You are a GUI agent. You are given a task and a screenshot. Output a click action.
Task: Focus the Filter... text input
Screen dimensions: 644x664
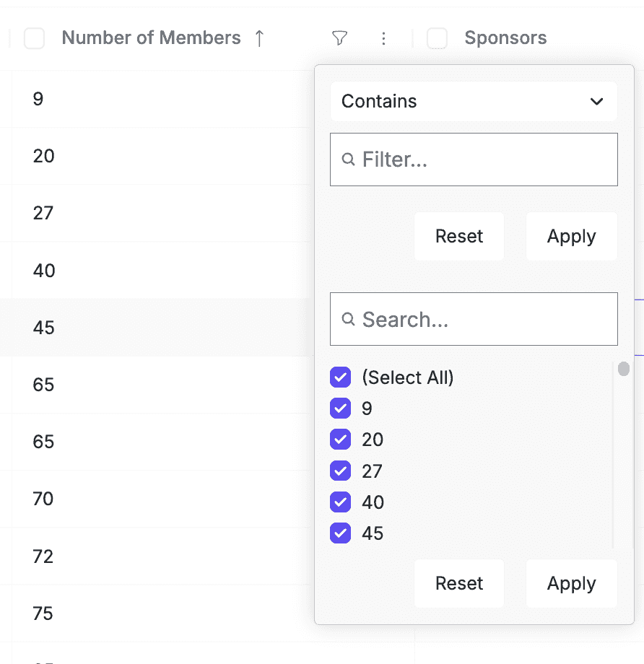point(484,160)
